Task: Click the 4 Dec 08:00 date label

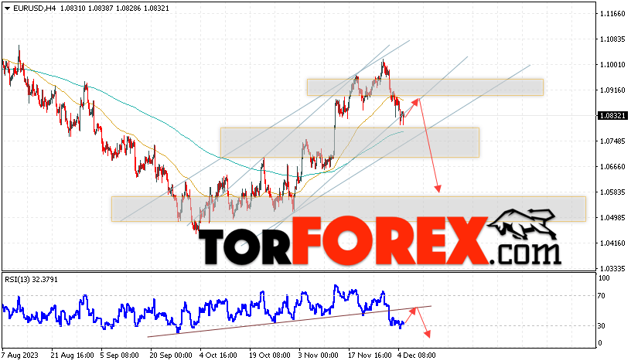Action: point(416,355)
